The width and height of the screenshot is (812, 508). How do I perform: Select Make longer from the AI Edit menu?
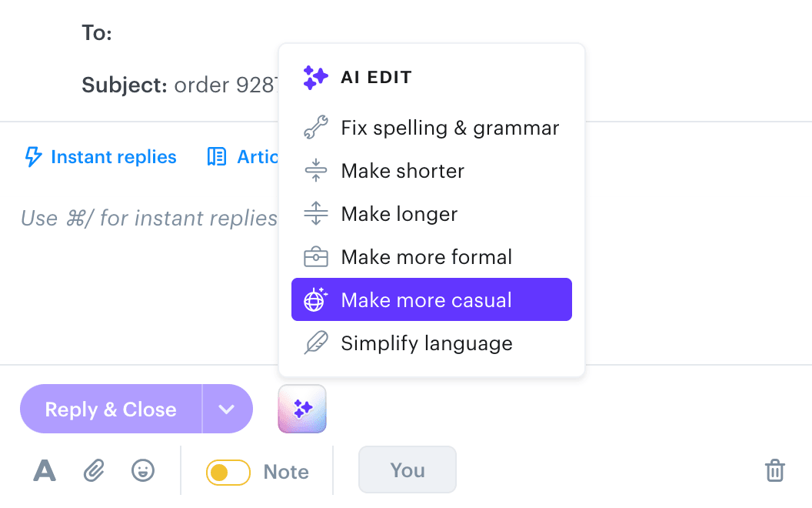click(x=399, y=213)
